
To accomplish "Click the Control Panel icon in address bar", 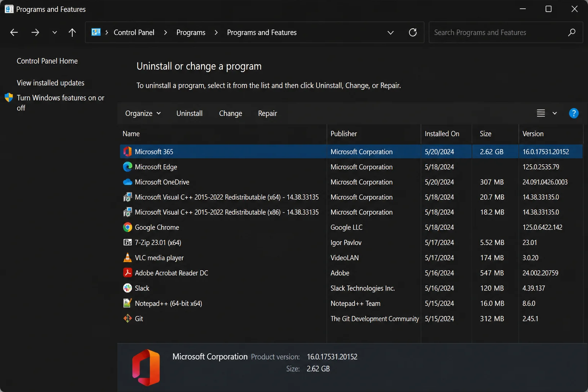I will pos(96,32).
